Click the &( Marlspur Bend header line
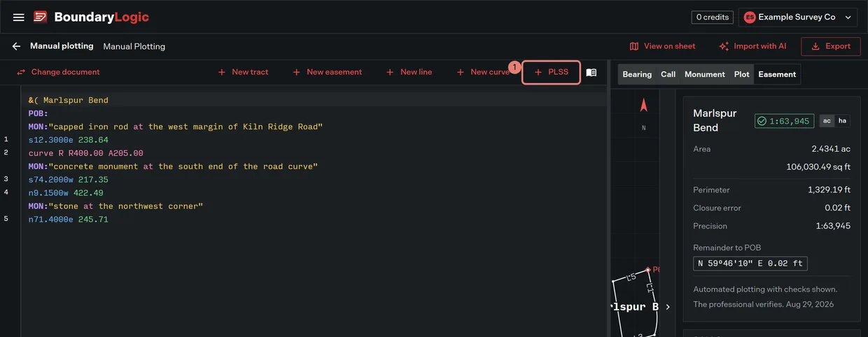Image resolution: width=868 pixels, height=337 pixels. 69,100
